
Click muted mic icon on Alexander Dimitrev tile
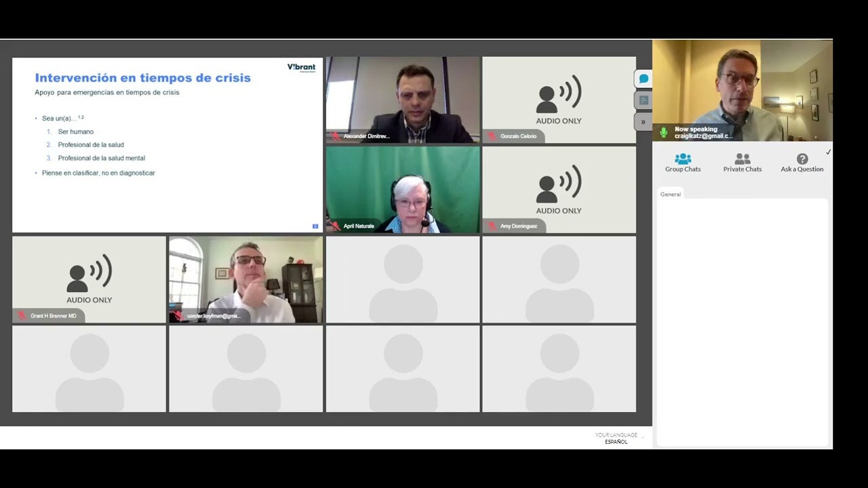(x=335, y=136)
